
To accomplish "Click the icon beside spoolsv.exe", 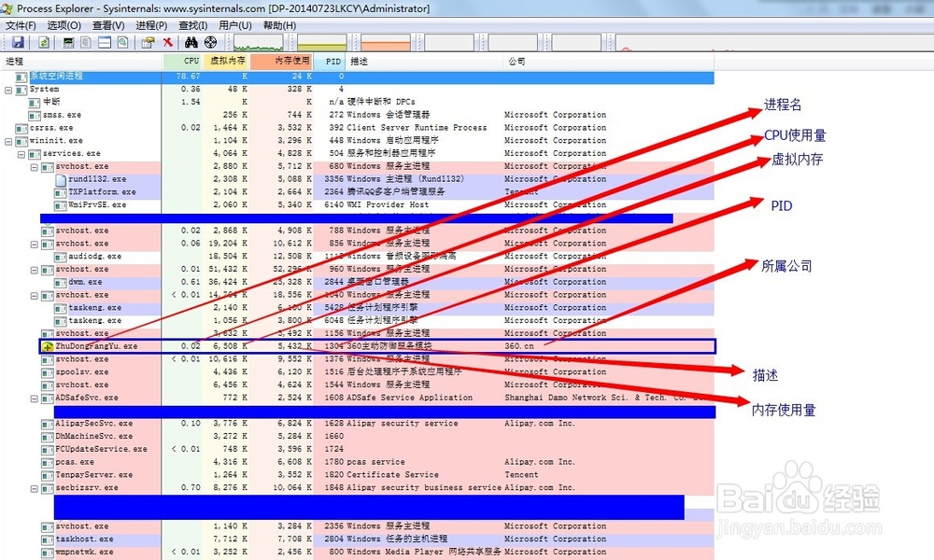I will click(x=48, y=372).
